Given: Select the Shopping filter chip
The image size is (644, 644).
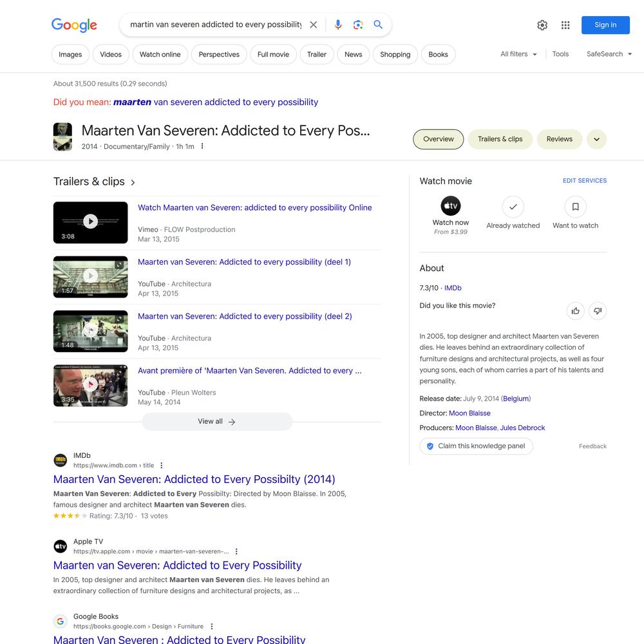Looking at the screenshot, I should (395, 54).
